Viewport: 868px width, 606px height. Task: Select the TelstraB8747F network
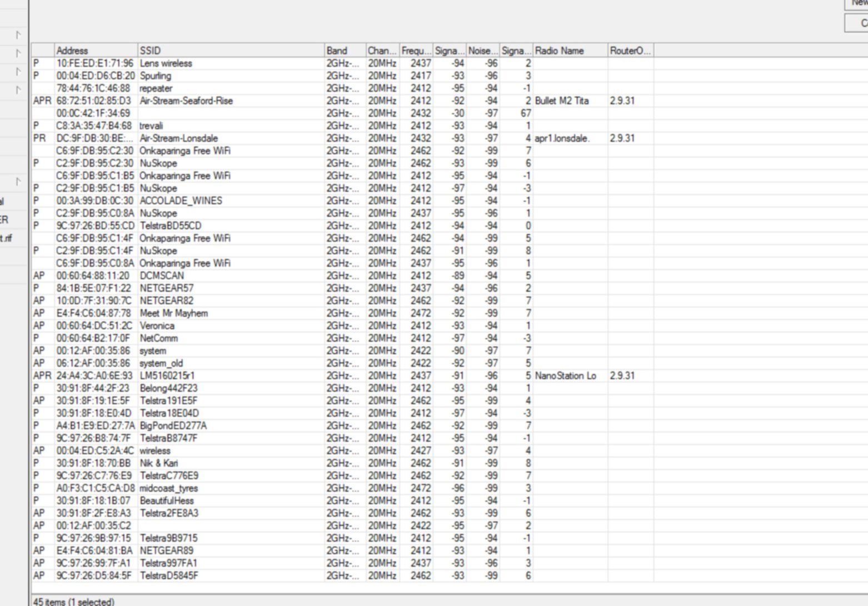pos(168,438)
